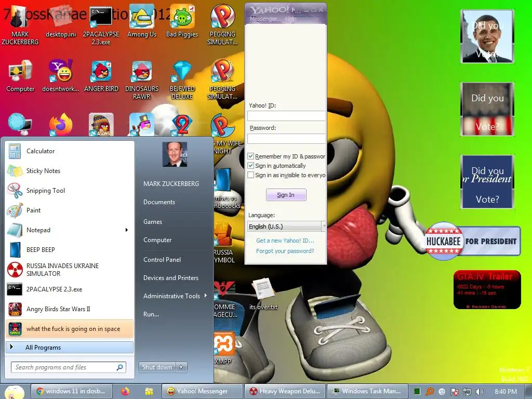The height and width of the screenshot is (399, 532).
Task: Click the volume speaker tray icon
Action: 479,392
